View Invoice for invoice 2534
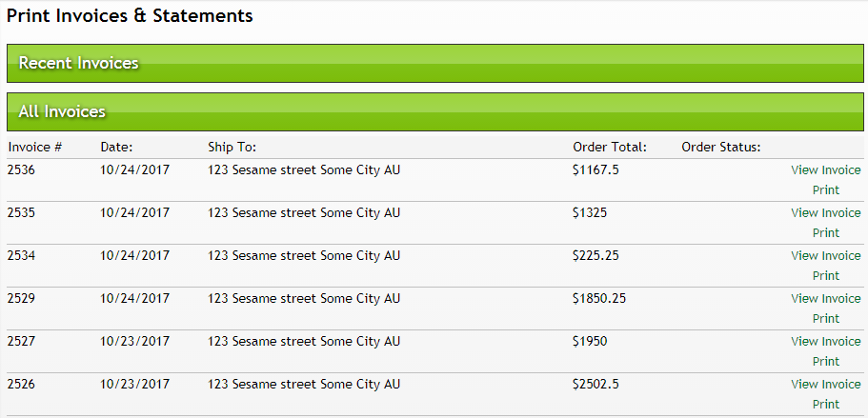 click(x=825, y=256)
